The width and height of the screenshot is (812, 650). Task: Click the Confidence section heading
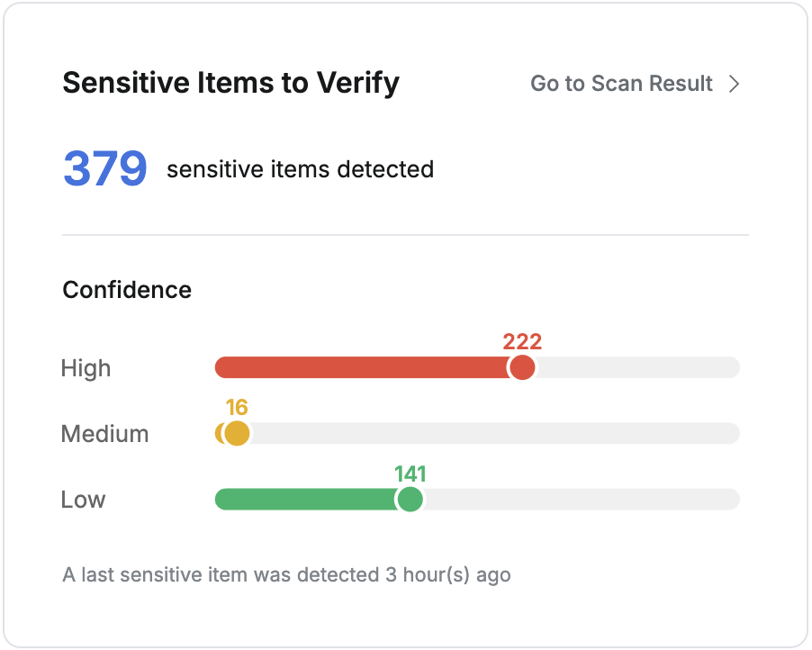coord(127,290)
